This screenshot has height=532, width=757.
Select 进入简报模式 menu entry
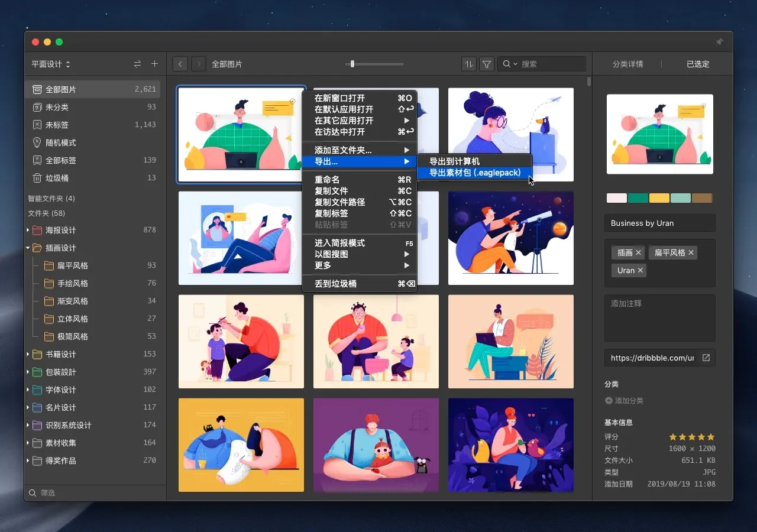click(x=360, y=243)
